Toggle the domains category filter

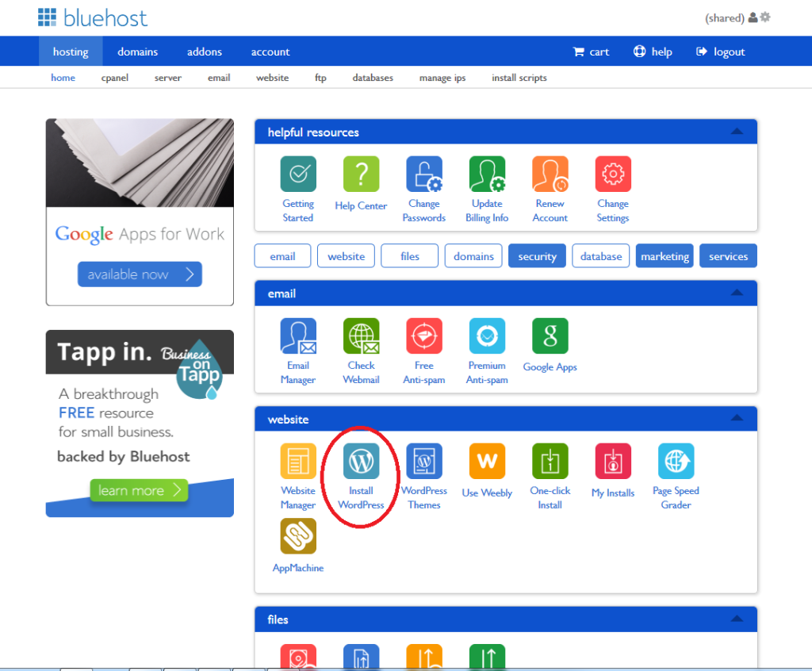click(x=473, y=256)
